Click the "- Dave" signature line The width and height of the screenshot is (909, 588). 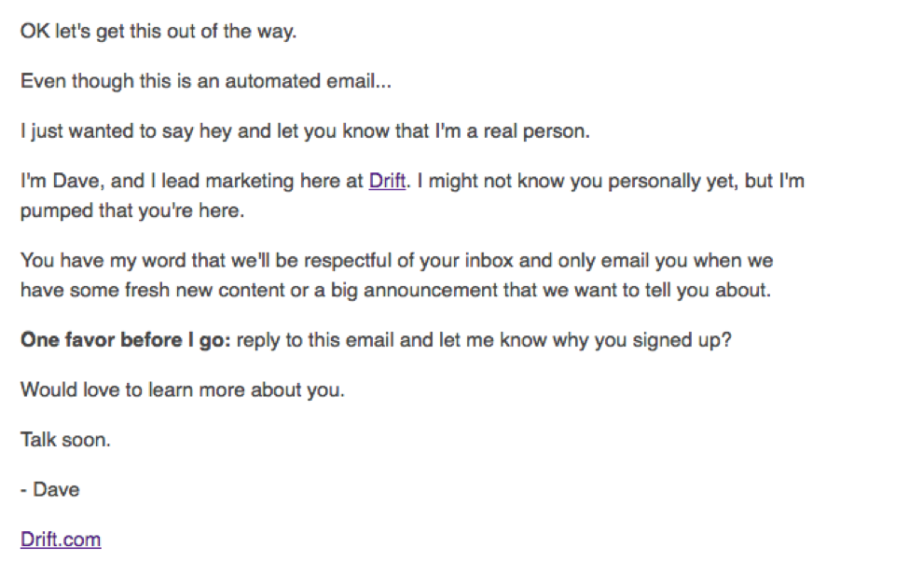click(x=50, y=489)
